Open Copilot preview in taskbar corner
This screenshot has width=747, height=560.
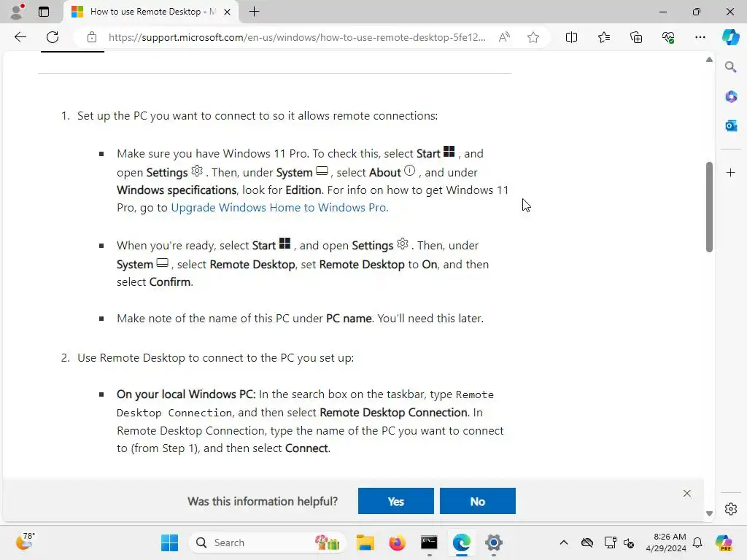click(724, 542)
